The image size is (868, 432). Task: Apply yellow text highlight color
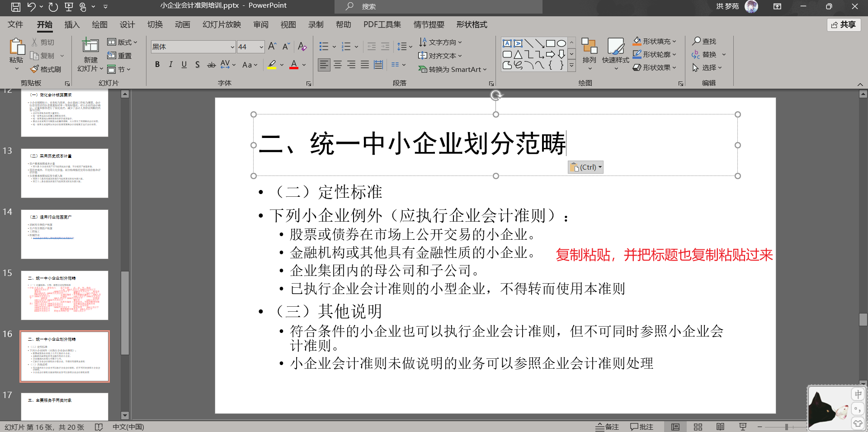(x=272, y=65)
